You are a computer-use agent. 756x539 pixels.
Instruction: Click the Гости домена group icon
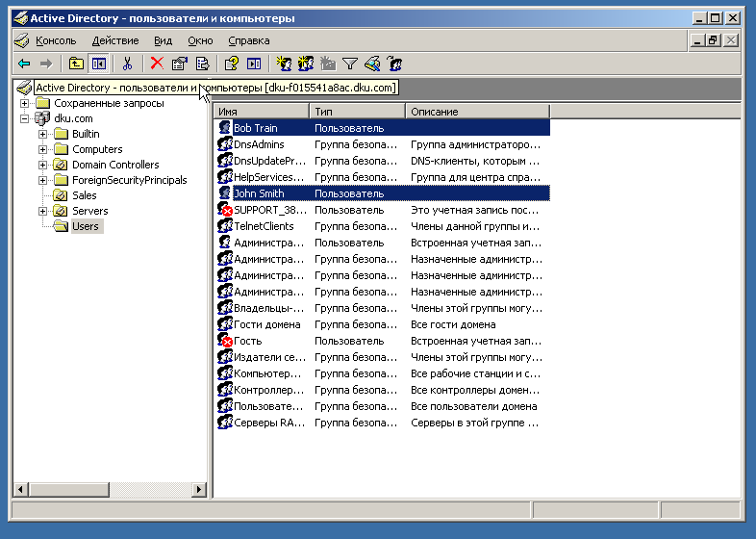pyautogui.click(x=225, y=324)
